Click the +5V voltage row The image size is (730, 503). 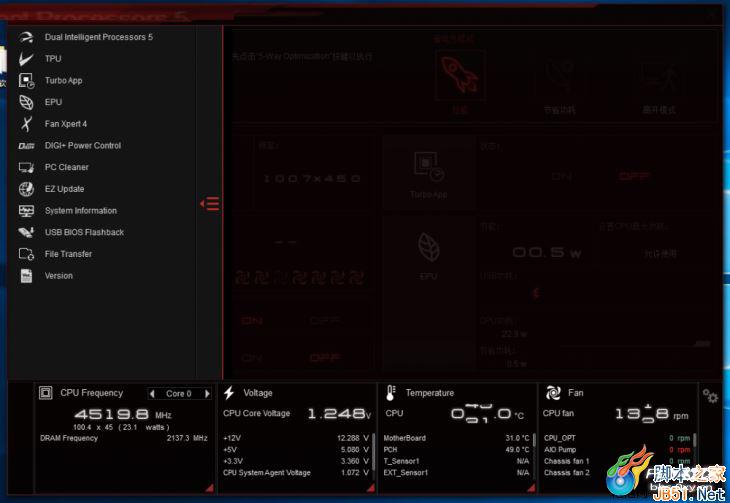pos(296,450)
